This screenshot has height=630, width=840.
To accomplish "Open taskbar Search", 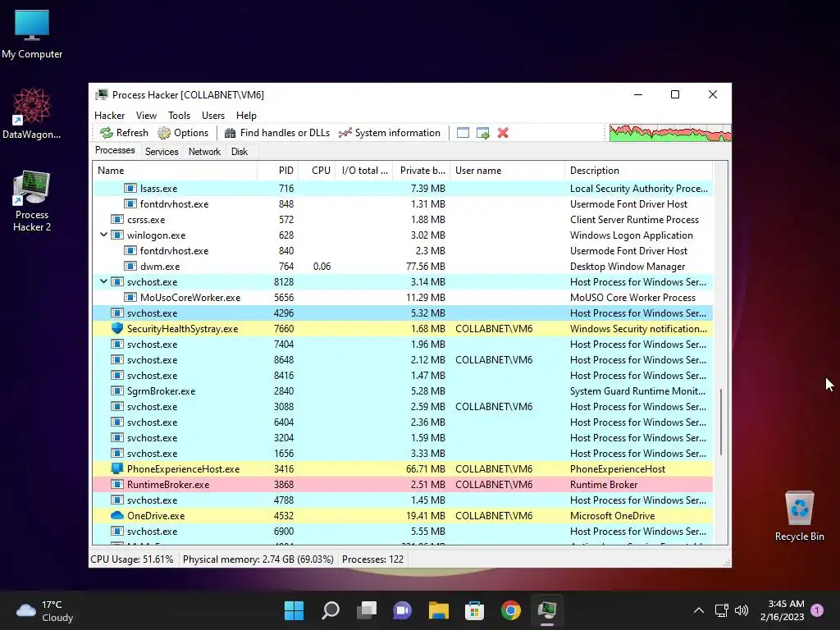I will tap(330, 610).
